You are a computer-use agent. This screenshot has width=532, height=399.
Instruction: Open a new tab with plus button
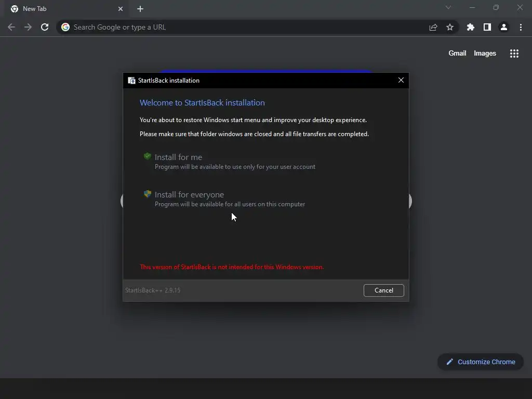pos(140,9)
